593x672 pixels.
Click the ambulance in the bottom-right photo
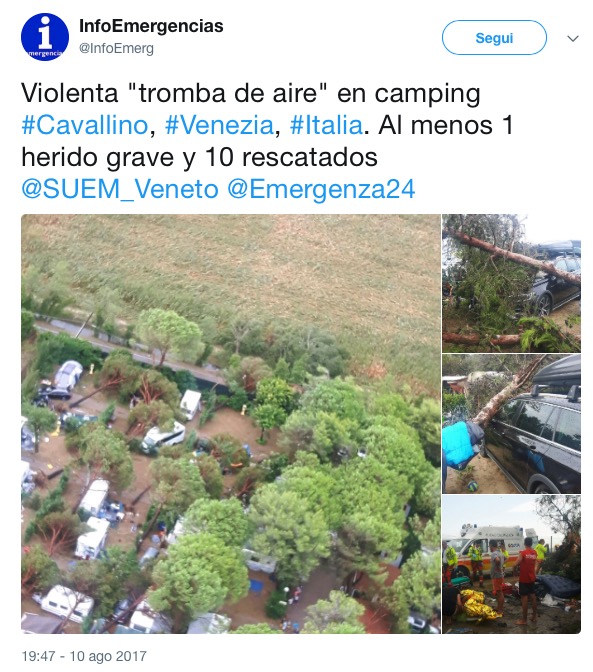(x=484, y=546)
